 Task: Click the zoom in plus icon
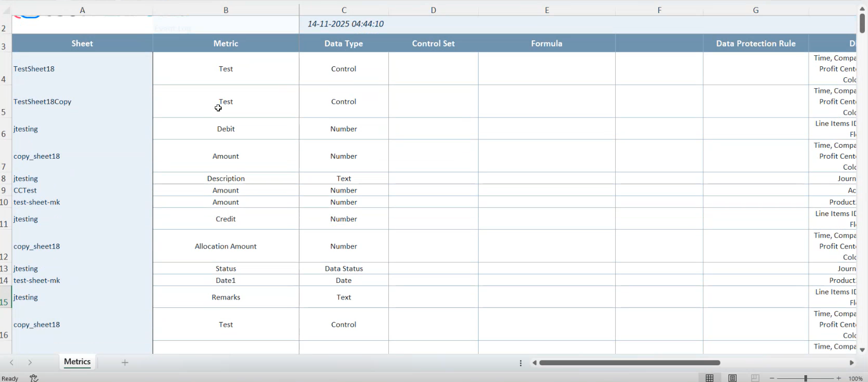838,378
